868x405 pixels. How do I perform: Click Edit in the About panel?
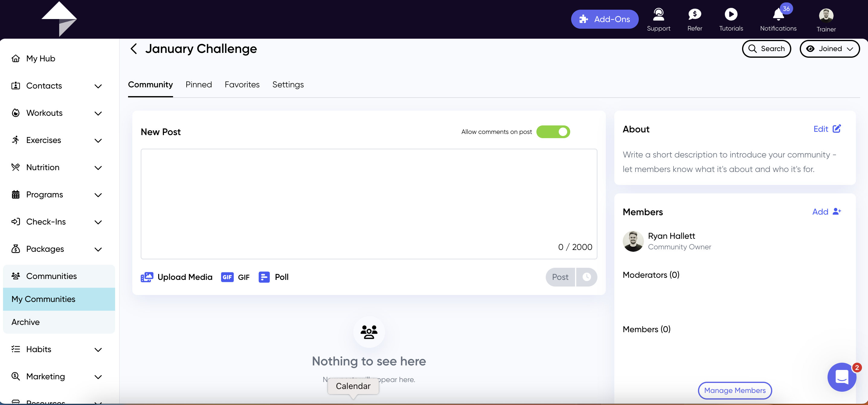tap(827, 129)
